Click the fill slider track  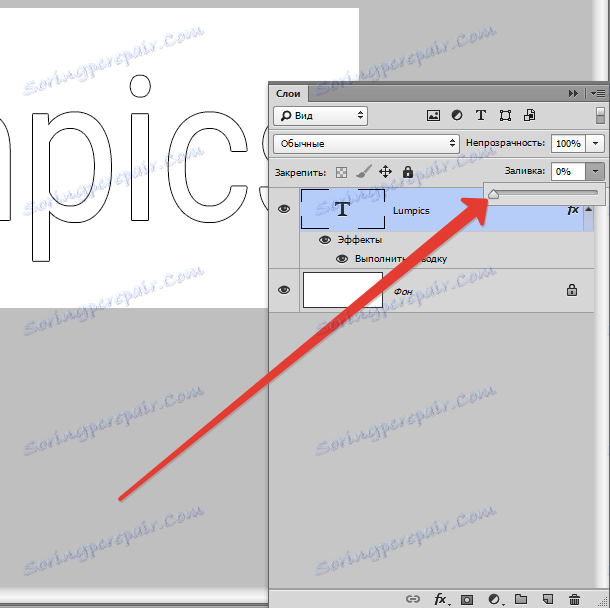click(x=544, y=193)
